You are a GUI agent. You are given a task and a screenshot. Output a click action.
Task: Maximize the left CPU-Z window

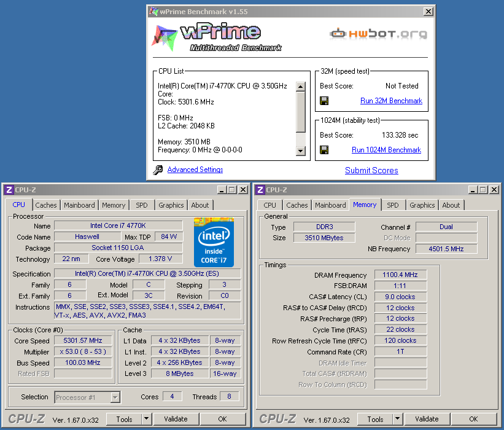tap(232, 190)
